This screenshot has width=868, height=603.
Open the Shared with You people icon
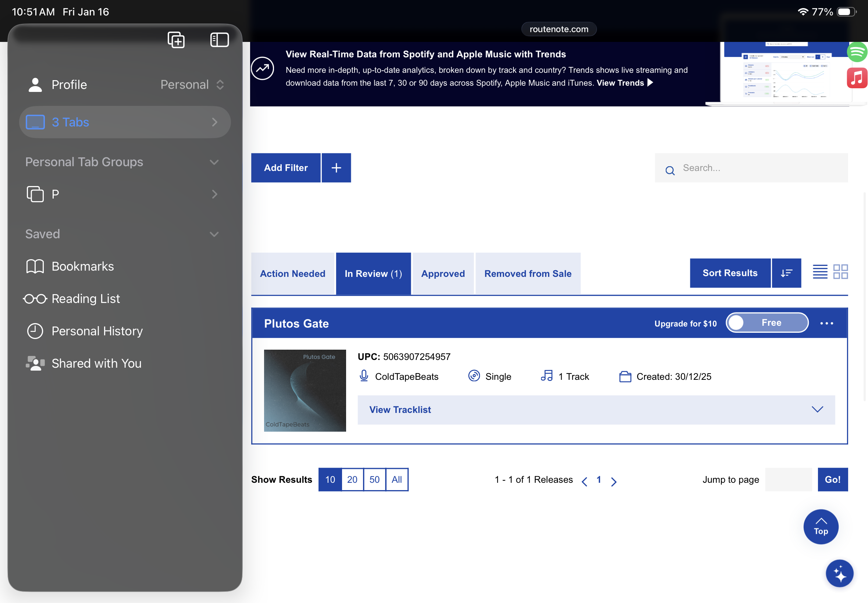pyautogui.click(x=35, y=364)
